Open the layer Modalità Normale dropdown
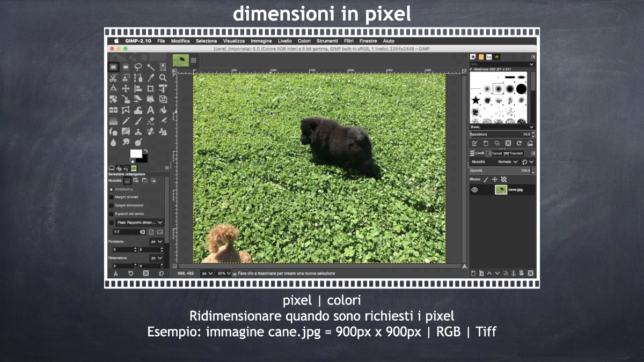Image resolution: width=644 pixels, height=362 pixels. point(508,161)
